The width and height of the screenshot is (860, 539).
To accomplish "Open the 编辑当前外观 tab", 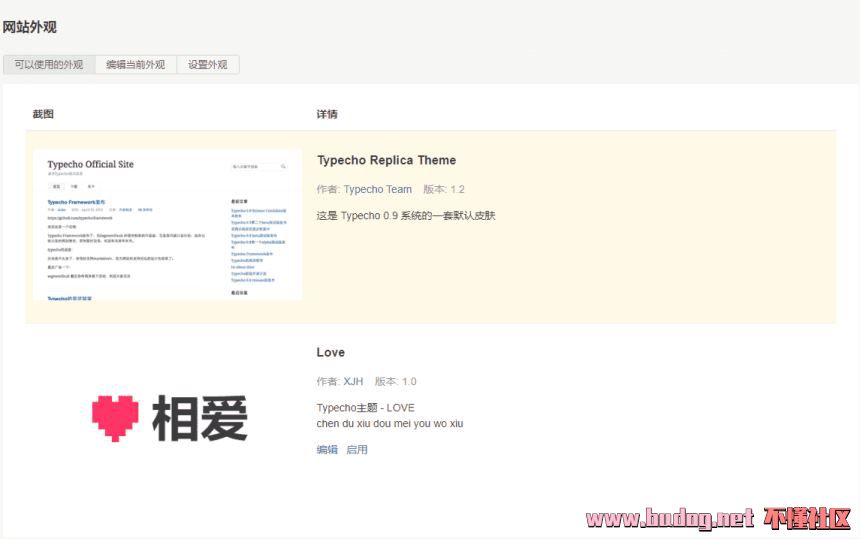I will pyautogui.click(x=135, y=65).
